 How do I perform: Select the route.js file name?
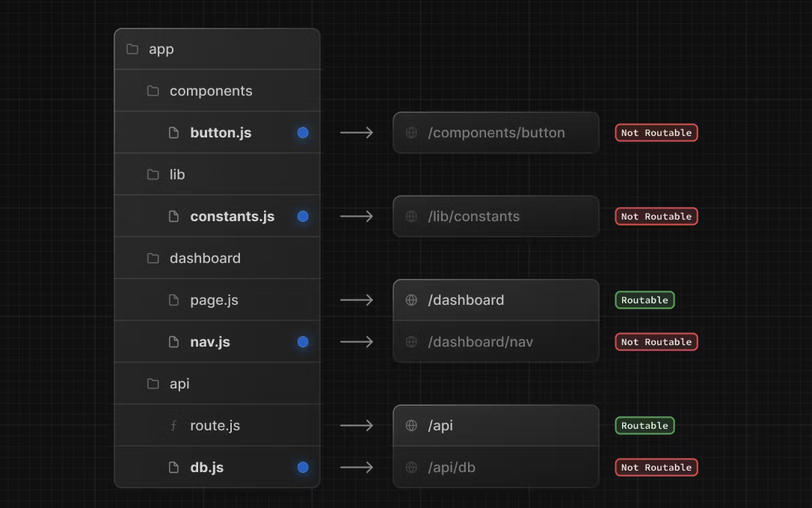tap(215, 426)
